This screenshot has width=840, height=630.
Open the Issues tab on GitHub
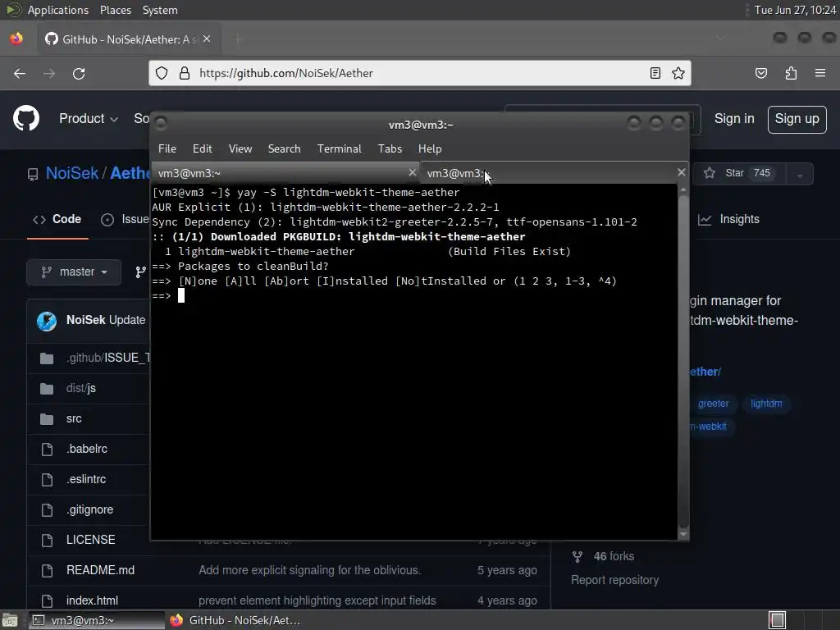click(x=125, y=219)
